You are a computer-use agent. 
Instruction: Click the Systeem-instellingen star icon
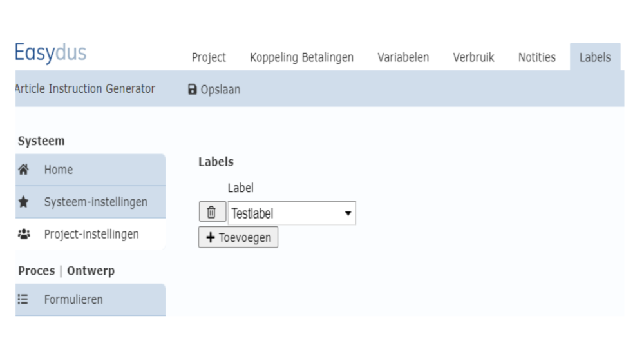tap(24, 202)
